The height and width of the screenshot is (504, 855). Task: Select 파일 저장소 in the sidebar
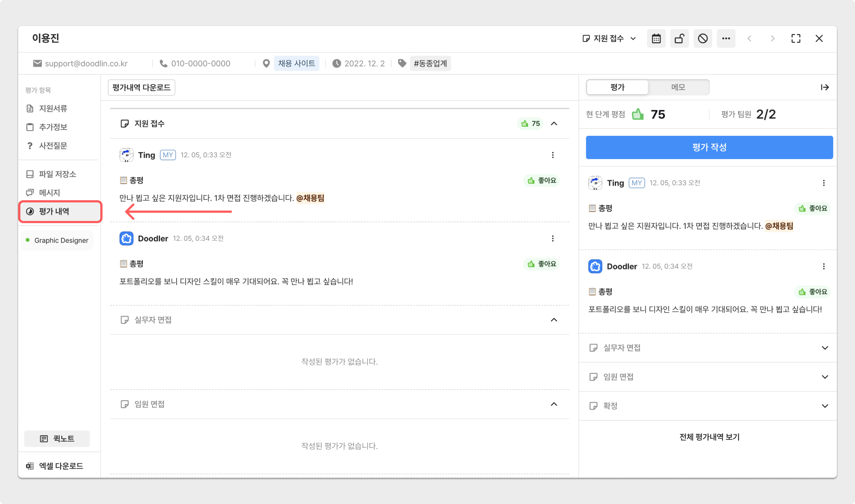[57, 174]
